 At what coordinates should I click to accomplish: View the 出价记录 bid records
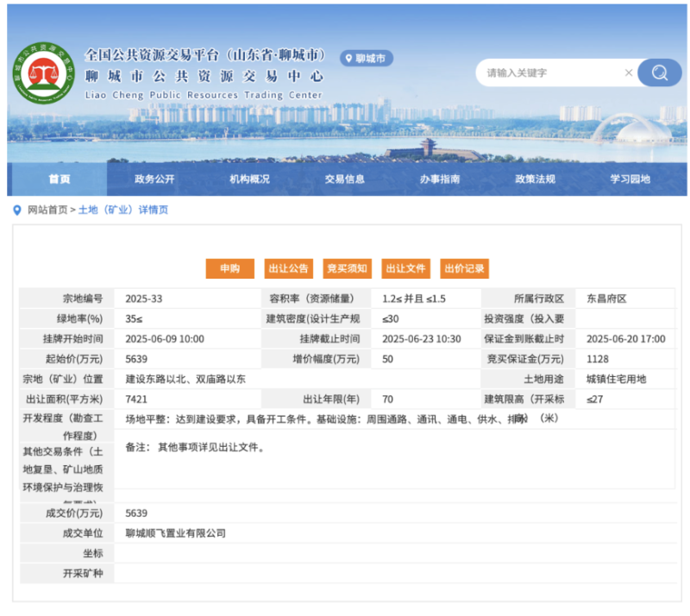tap(464, 268)
